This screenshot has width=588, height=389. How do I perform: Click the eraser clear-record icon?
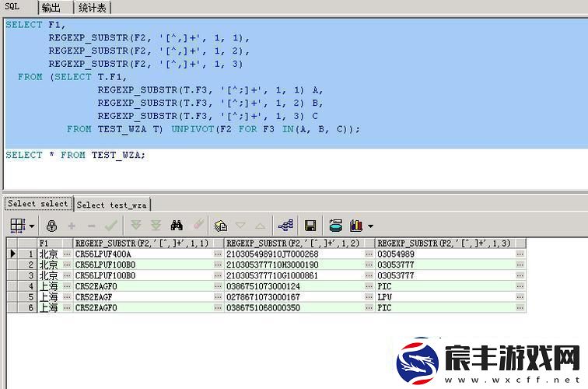click(x=199, y=224)
